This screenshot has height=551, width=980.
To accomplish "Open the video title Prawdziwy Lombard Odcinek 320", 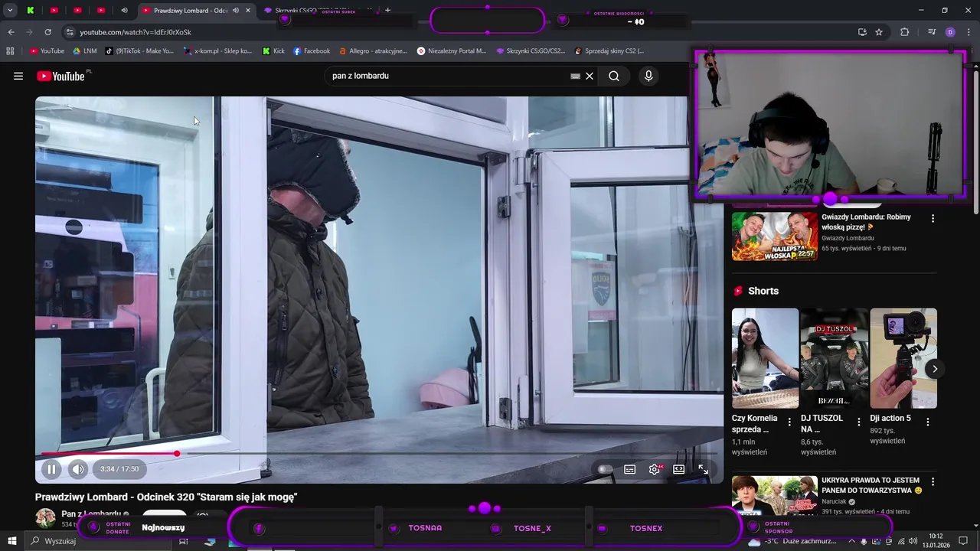I will pos(166,497).
